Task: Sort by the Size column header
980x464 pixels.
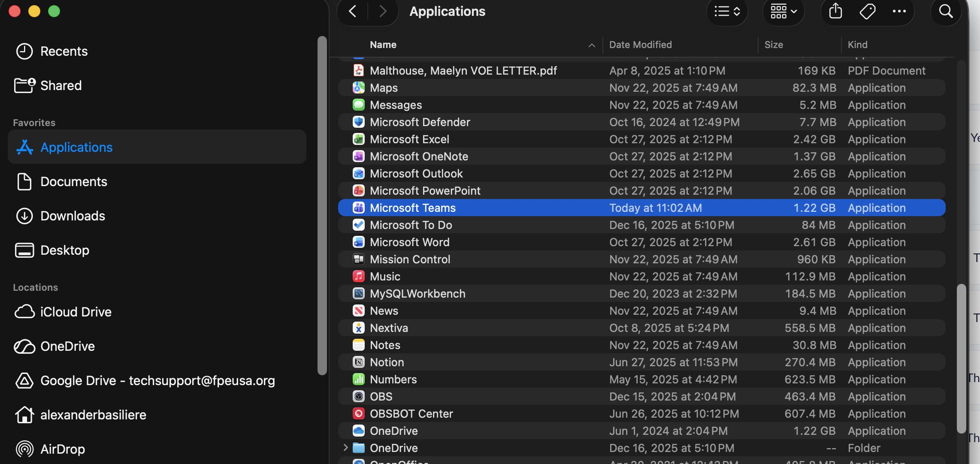Action: [773, 45]
